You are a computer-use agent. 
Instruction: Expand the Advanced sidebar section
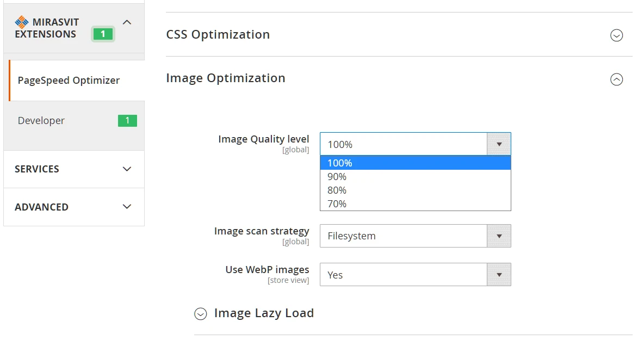[x=127, y=207]
